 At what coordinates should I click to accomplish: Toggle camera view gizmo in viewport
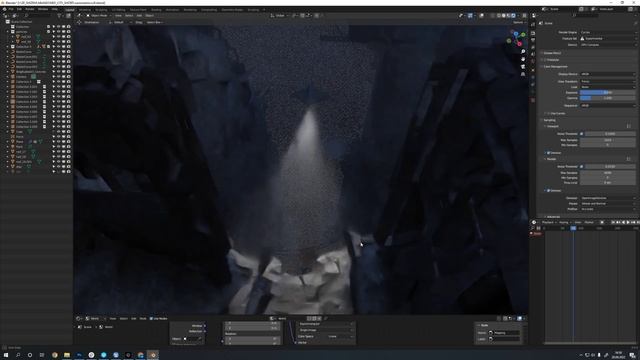(523, 67)
